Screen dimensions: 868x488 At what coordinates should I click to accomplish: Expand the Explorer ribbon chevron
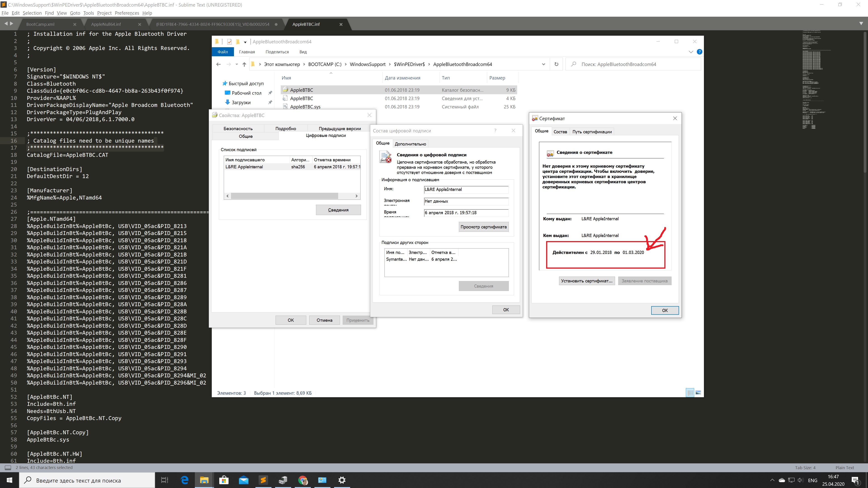pos(691,52)
